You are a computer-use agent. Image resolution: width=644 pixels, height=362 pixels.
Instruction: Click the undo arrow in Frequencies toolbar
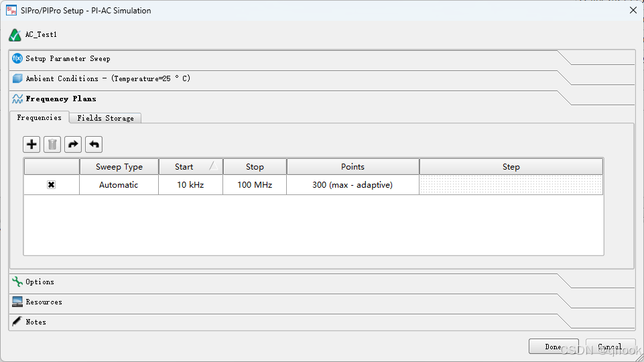click(94, 144)
